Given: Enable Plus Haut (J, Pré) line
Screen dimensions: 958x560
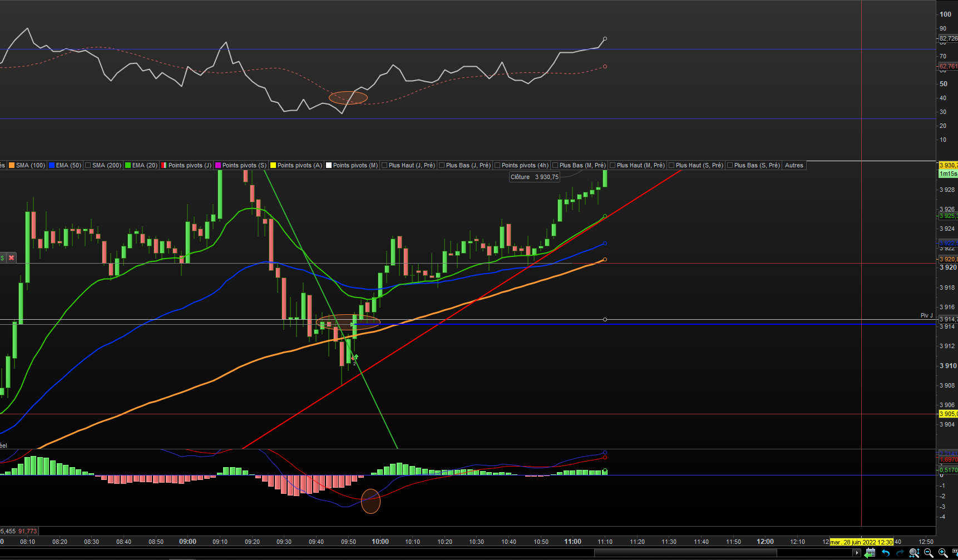Looking at the screenshot, I should click(408, 165).
